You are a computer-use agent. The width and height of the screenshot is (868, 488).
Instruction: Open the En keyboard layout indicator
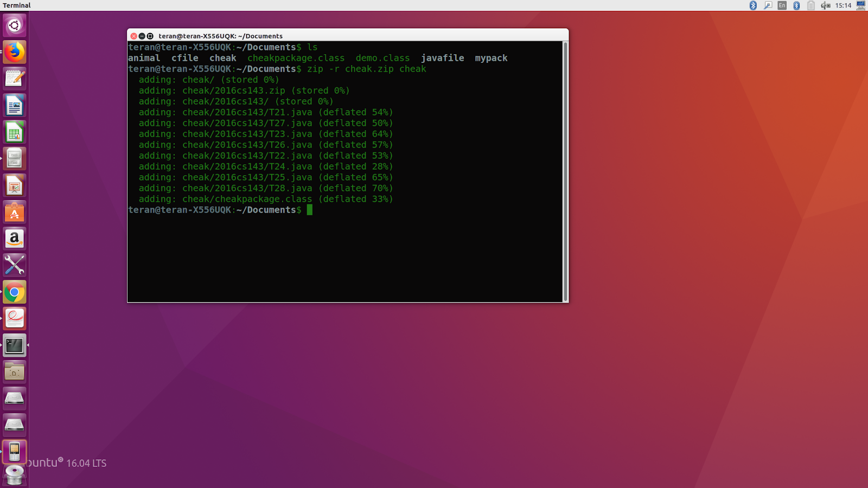782,5
